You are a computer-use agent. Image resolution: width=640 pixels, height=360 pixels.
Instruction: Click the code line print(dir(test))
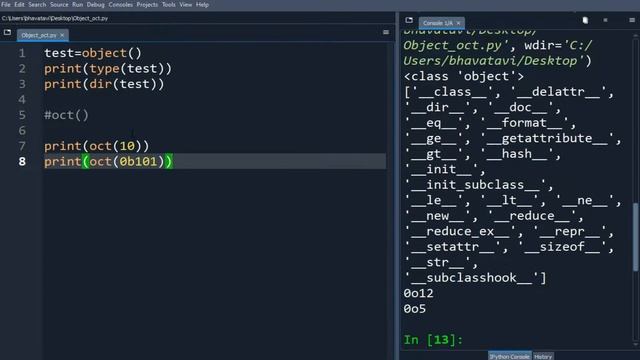(104, 84)
